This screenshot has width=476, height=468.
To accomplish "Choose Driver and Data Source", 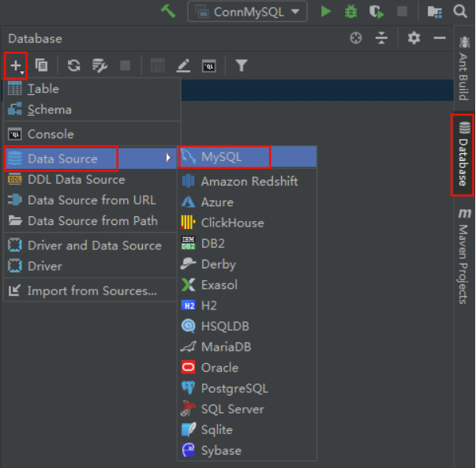I will tap(91, 245).
